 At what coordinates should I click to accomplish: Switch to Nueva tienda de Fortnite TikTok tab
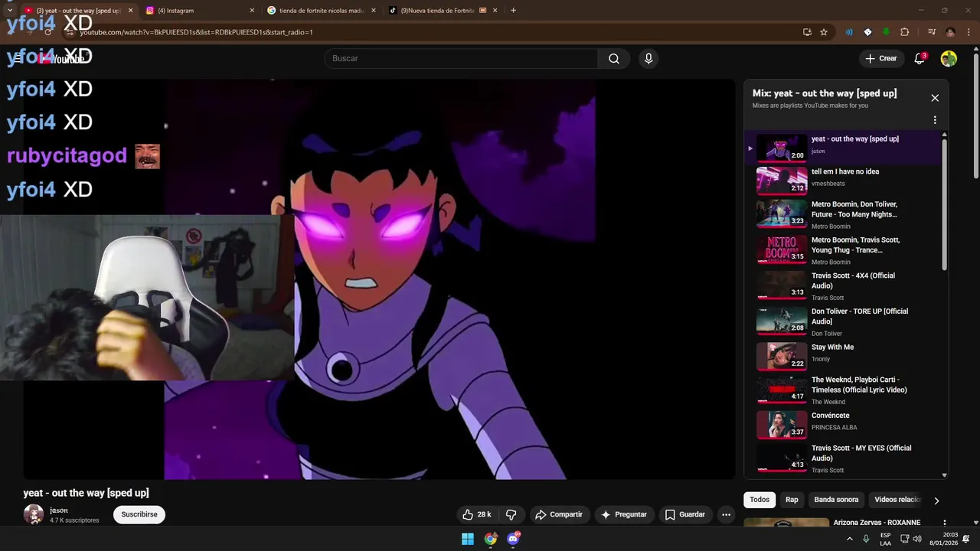pyautogui.click(x=443, y=11)
